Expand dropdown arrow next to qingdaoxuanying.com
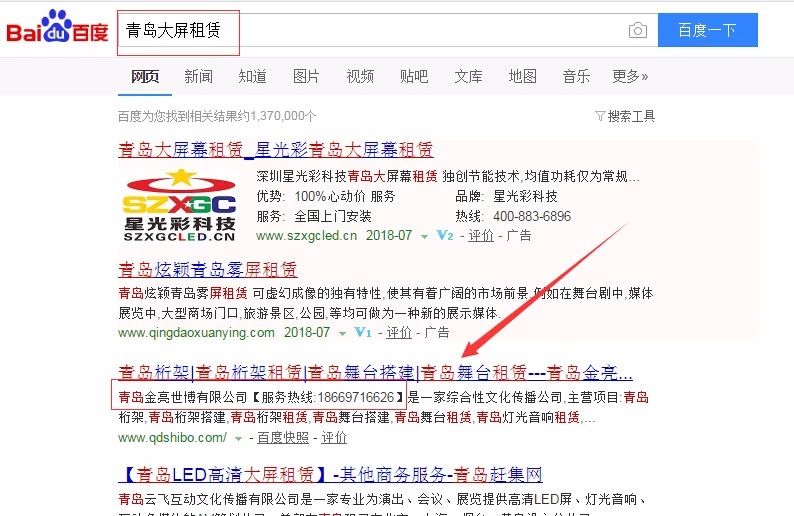 (x=342, y=334)
